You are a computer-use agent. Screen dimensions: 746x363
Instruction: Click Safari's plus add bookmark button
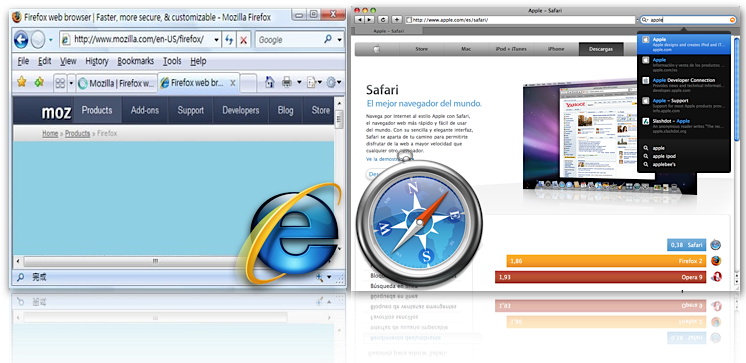pos(396,20)
